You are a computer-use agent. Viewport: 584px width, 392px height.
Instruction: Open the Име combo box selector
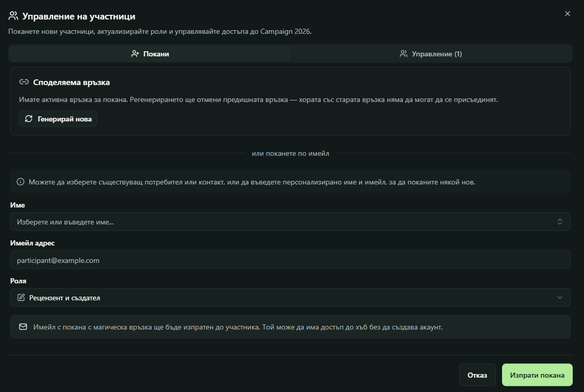pyautogui.click(x=560, y=222)
